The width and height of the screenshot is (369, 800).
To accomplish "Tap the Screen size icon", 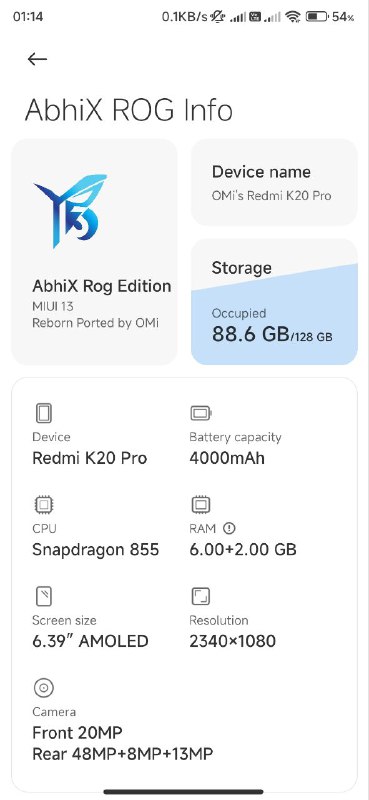I will tap(44, 596).
